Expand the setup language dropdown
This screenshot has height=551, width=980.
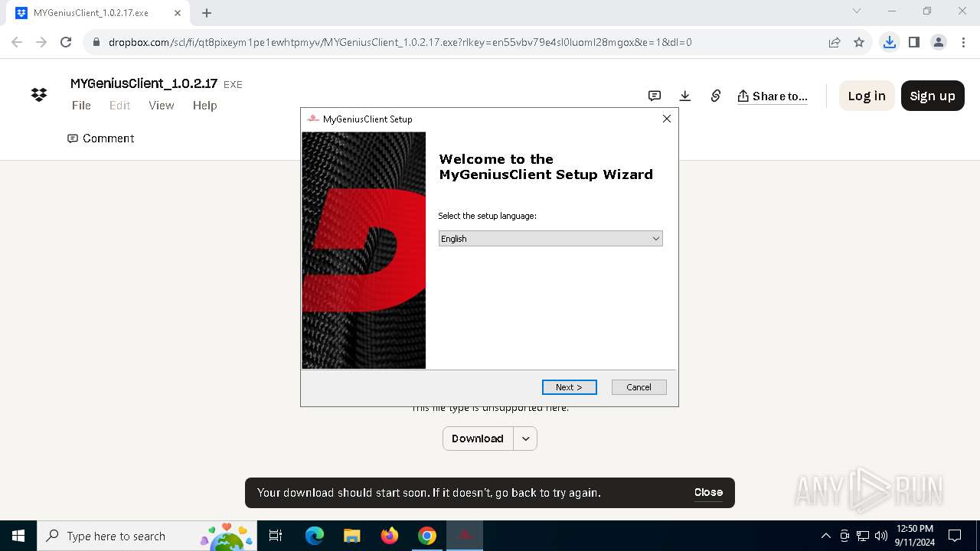(x=550, y=239)
